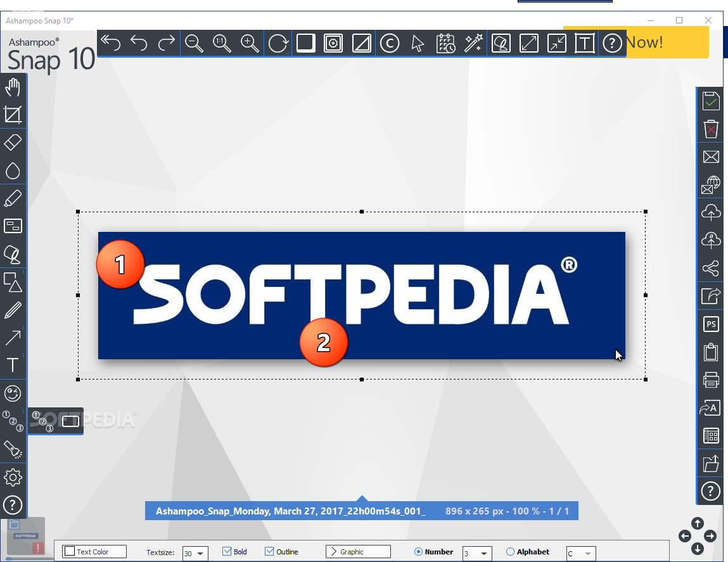728x562 pixels.
Task: Click the framed T text icon
Action: click(x=585, y=43)
